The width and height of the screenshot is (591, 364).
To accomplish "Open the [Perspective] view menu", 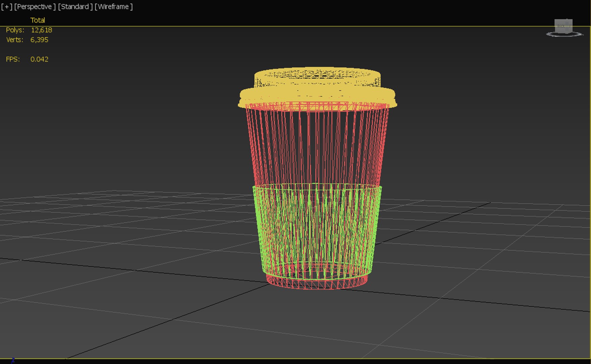I will pyautogui.click(x=35, y=7).
